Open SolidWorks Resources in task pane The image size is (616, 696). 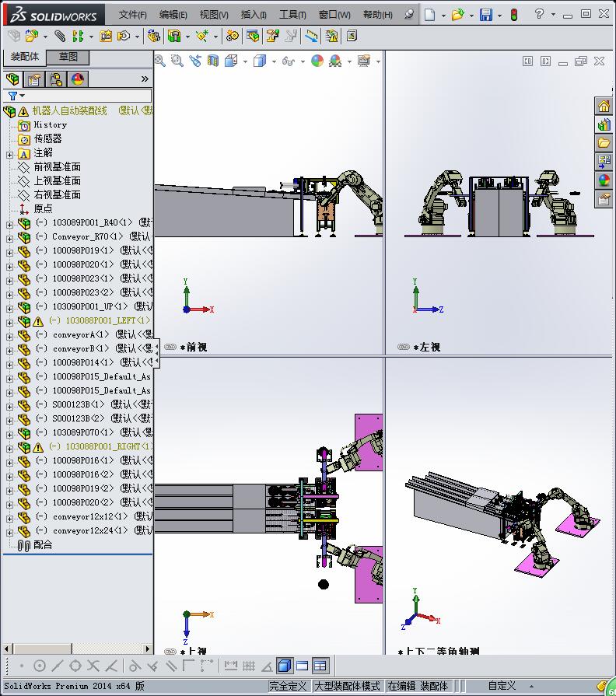tap(604, 106)
